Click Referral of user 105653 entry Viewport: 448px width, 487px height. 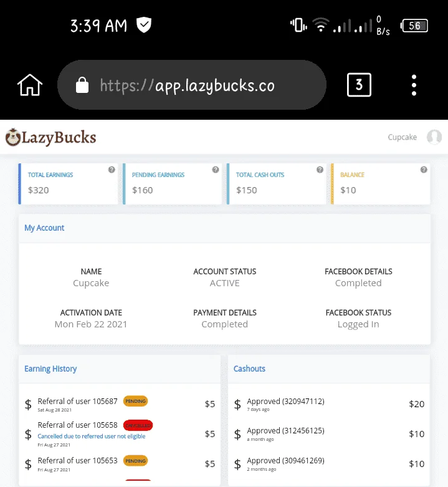click(x=77, y=460)
